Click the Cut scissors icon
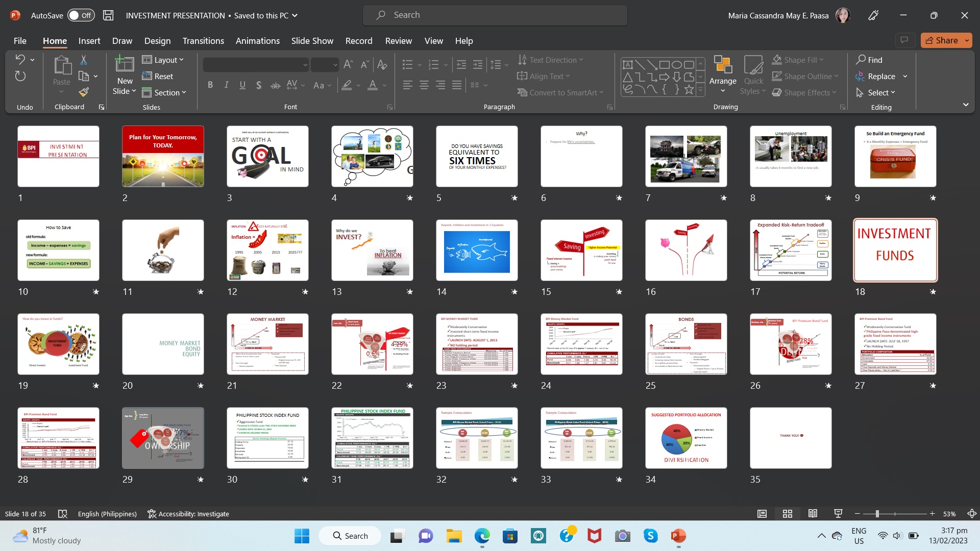 click(x=84, y=60)
